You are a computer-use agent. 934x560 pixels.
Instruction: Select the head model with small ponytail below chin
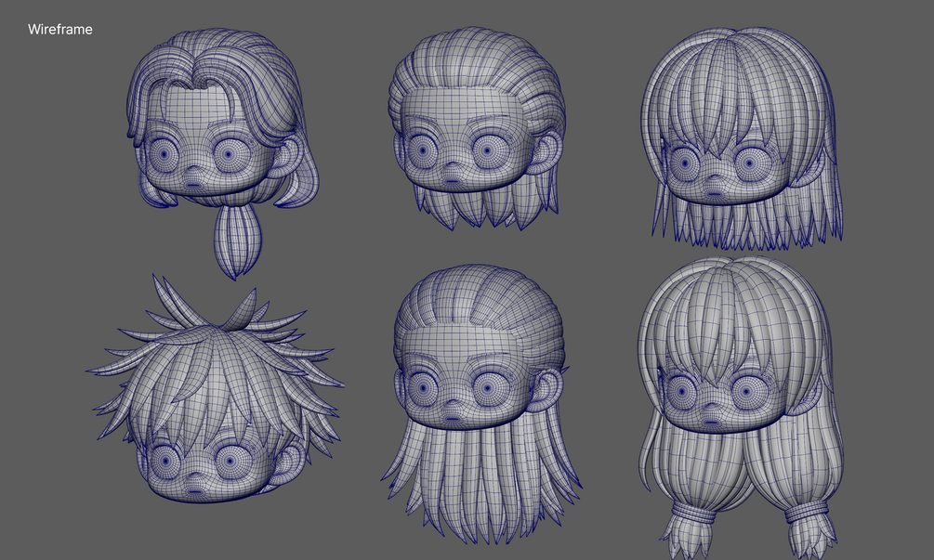click(x=221, y=153)
